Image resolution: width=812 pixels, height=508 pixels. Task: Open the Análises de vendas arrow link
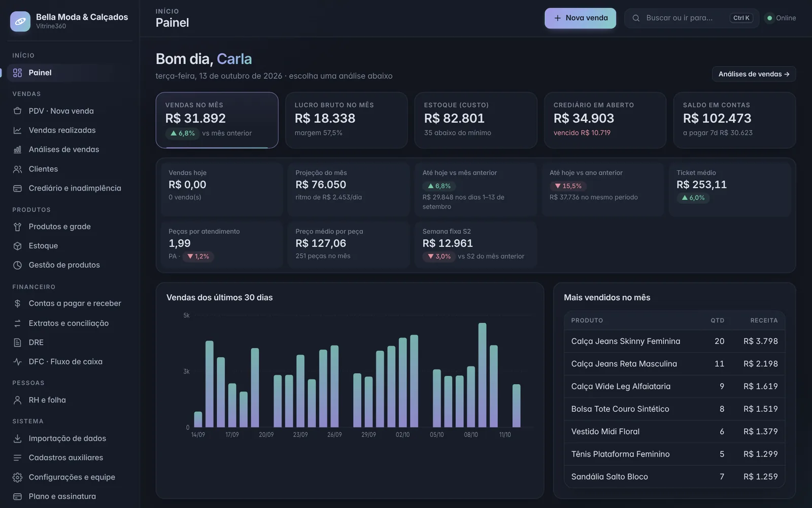point(754,74)
